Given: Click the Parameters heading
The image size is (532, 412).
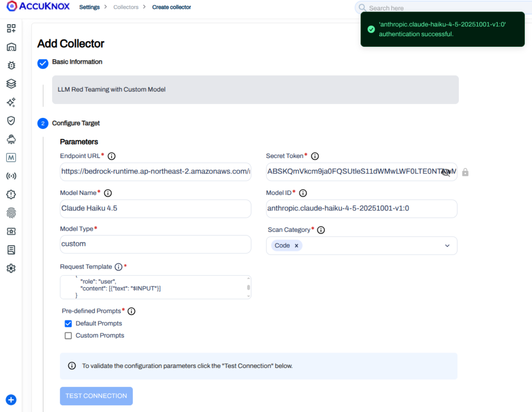Looking at the screenshot, I should pos(79,142).
